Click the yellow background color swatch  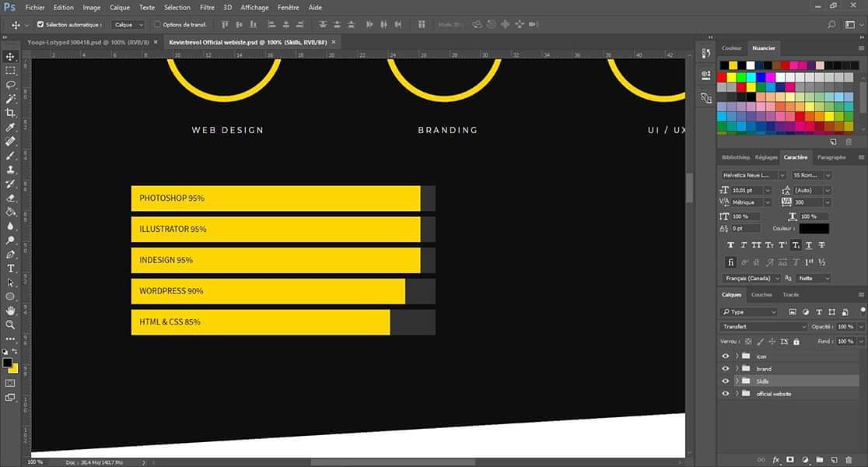coord(15,370)
